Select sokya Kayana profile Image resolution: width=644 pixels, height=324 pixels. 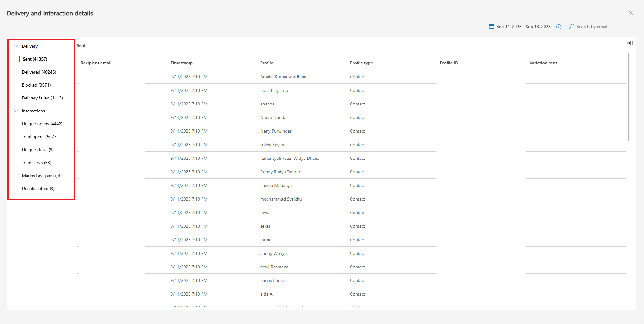(x=273, y=145)
